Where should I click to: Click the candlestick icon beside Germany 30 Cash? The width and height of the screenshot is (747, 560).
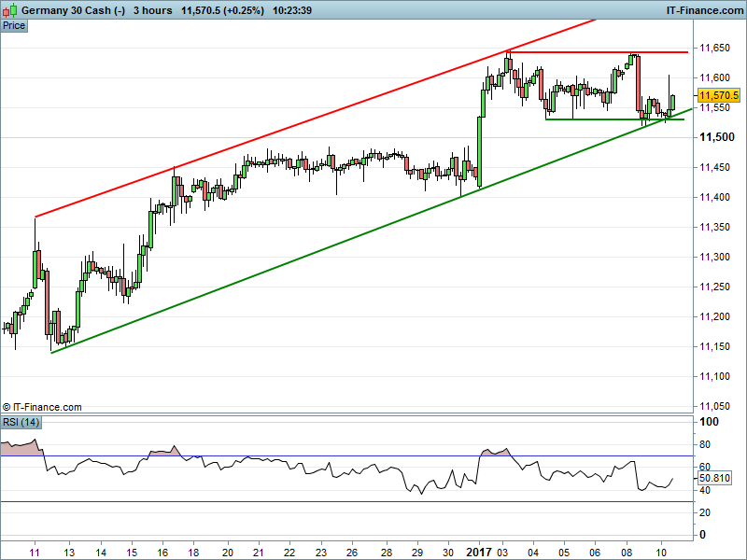[x=10, y=10]
